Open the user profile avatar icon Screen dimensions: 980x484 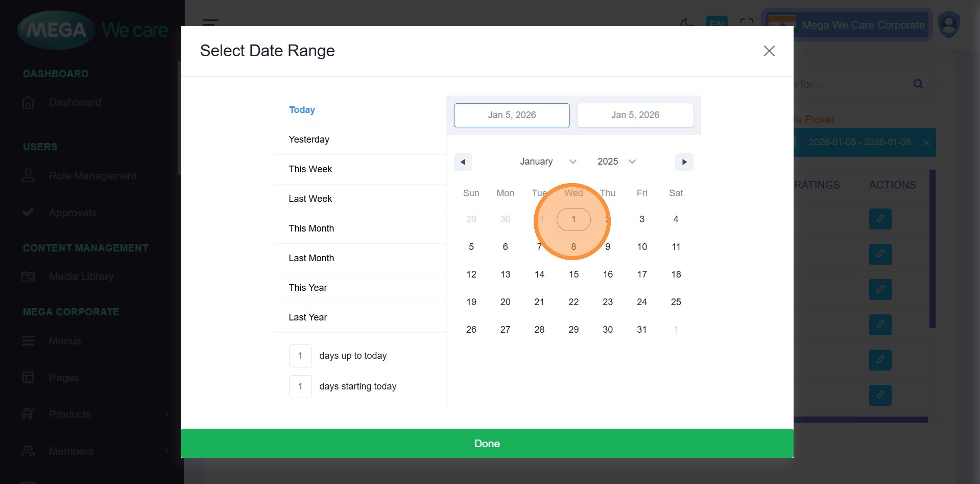(949, 25)
